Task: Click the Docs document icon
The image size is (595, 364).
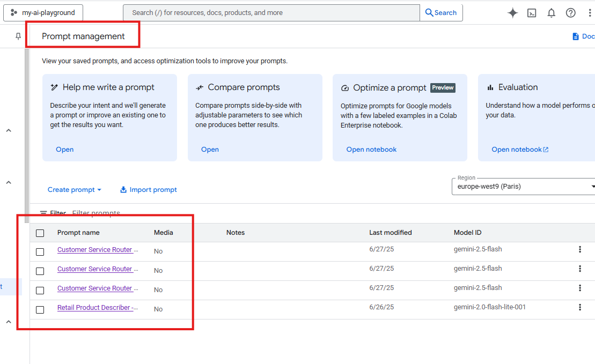Action: coord(575,36)
